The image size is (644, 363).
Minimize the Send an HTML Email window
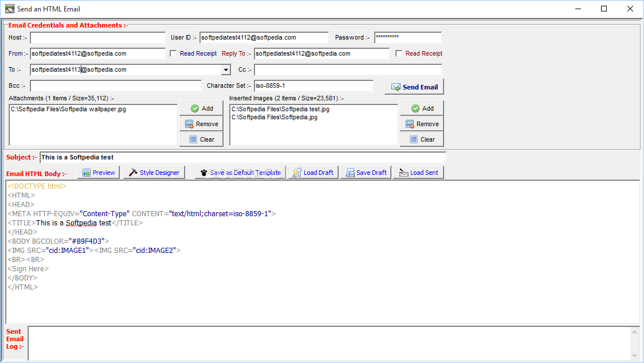tap(578, 9)
